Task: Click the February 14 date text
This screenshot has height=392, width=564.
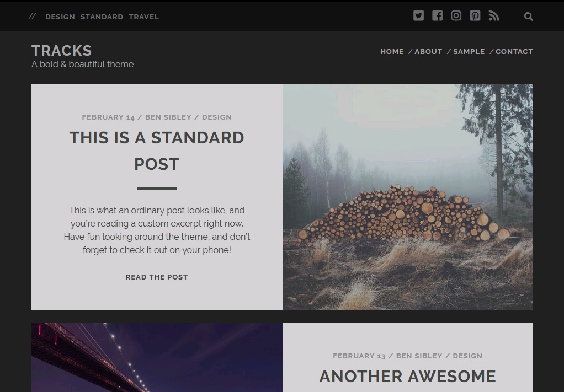Action: click(x=108, y=117)
